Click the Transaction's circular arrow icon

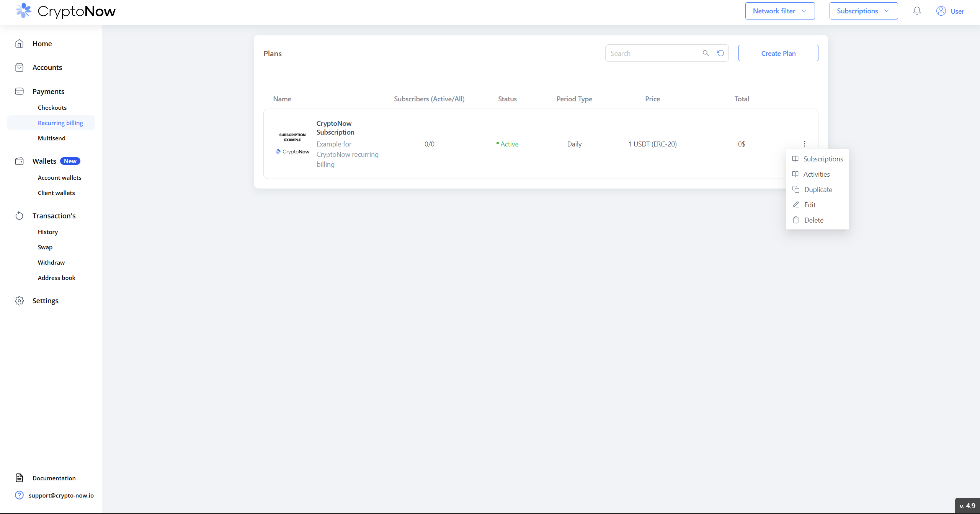pyautogui.click(x=20, y=216)
